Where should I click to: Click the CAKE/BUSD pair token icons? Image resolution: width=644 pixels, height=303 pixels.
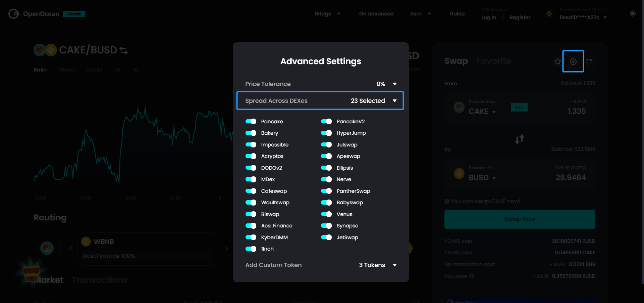click(x=45, y=50)
